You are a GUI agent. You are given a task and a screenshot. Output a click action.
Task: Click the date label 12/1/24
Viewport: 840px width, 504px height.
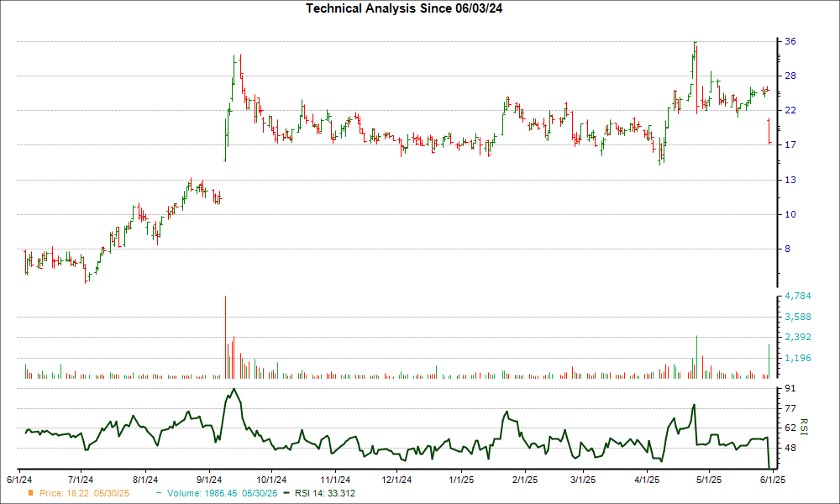click(x=397, y=480)
